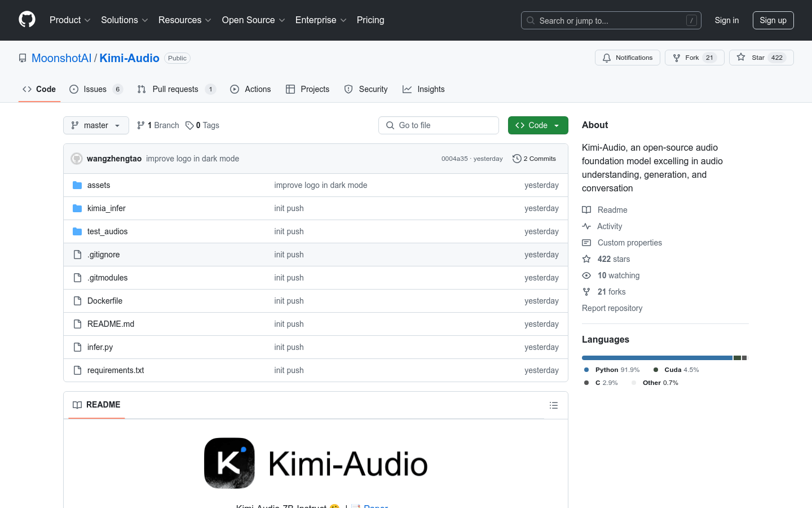Open the requirements.txt file name
The height and width of the screenshot is (508, 812).
click(116, 370)
